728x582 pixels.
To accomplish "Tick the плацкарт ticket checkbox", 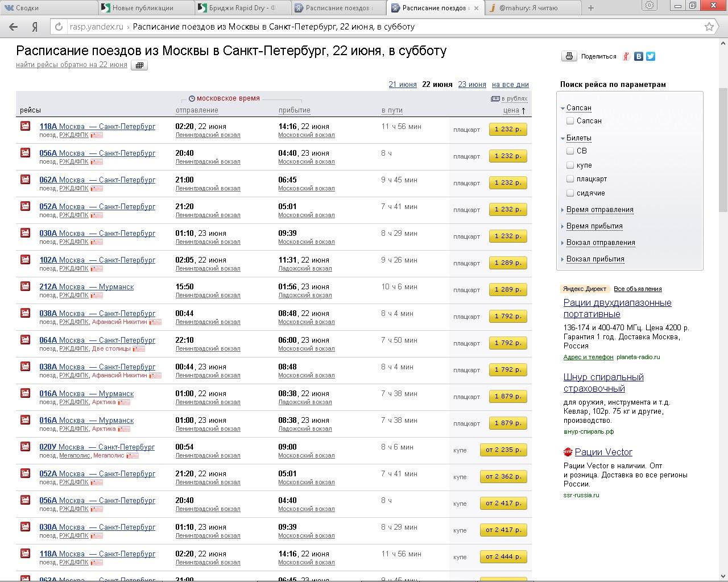I will click(570, 179).
